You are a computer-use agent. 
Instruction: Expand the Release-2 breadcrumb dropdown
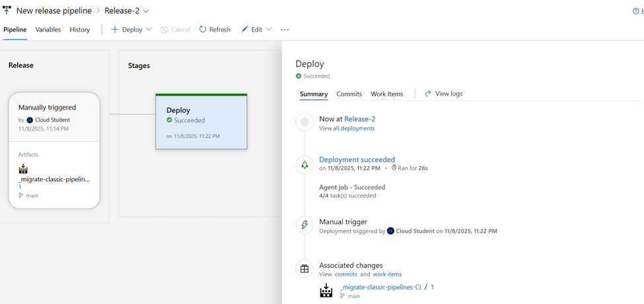146,11
